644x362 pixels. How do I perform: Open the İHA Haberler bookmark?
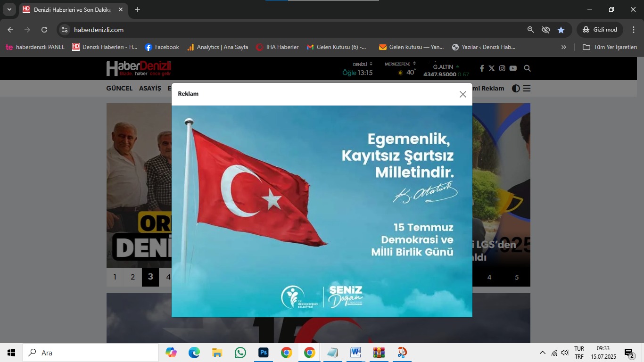click(x=277, y=47)
